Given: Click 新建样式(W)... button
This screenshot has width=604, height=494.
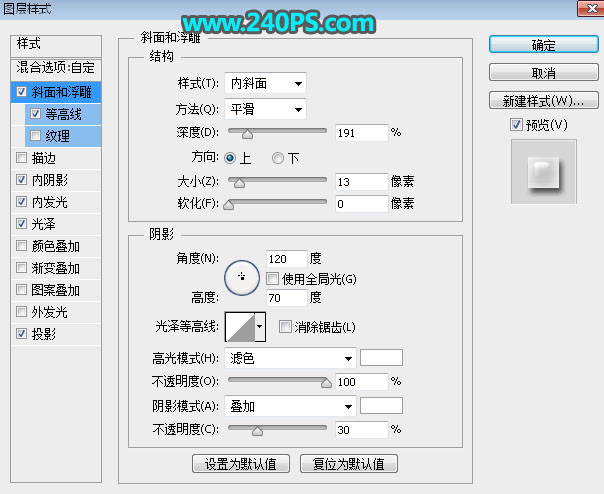Looking at the screenshot, I should [x=544, y=100].
